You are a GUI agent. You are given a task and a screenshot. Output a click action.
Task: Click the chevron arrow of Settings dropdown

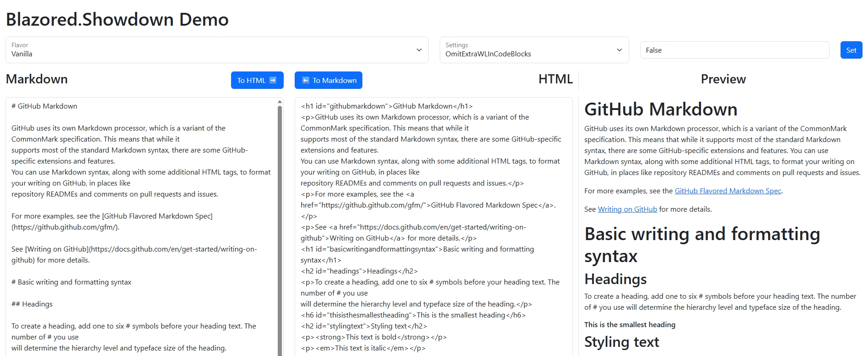(619, 50)
